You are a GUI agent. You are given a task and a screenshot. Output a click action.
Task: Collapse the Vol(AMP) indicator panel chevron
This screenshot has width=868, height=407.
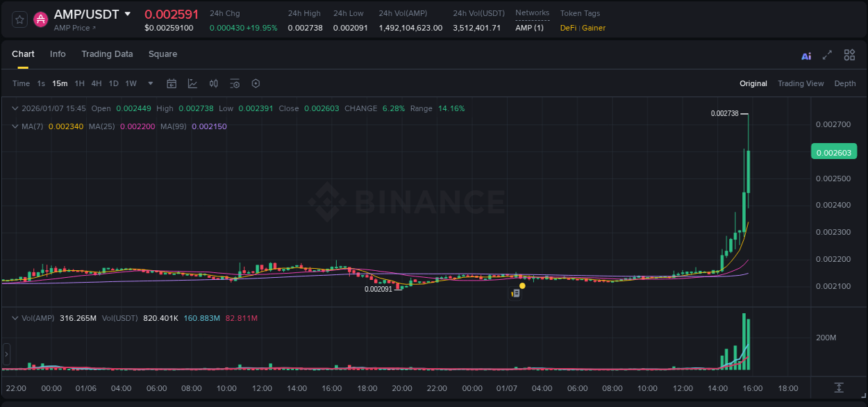click(x=15, y=317)
